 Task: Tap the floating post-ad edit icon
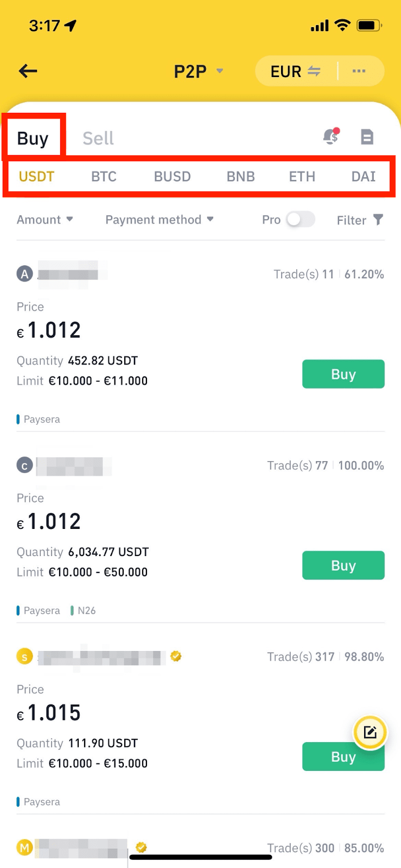point(370,732)
